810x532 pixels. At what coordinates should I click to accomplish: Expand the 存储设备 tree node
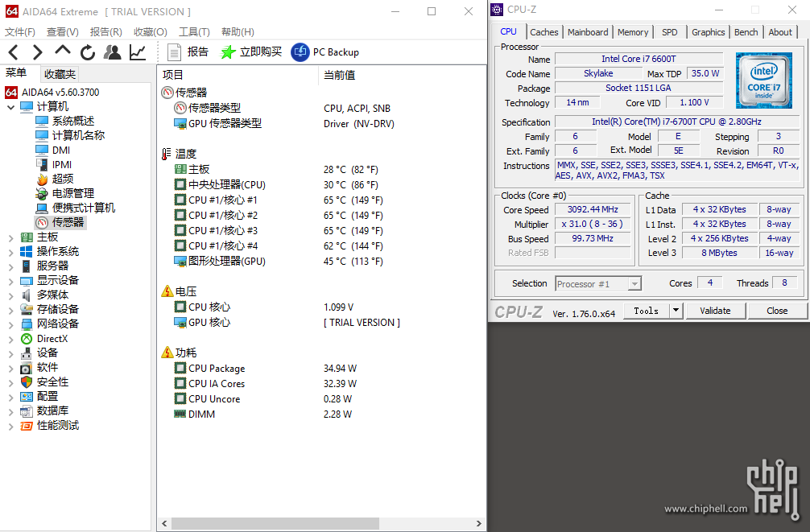tap(10, 310)
